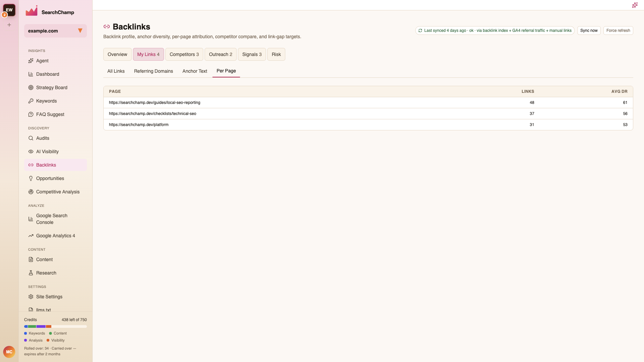The image size is (644, 362).
Task: Click the Content document icon
Action: click(x=31, y=259)
